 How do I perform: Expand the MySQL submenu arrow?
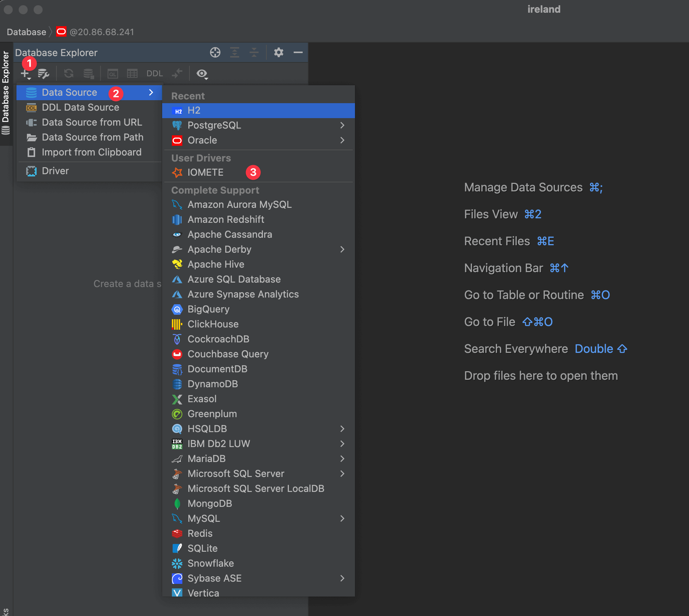point(342,518)
